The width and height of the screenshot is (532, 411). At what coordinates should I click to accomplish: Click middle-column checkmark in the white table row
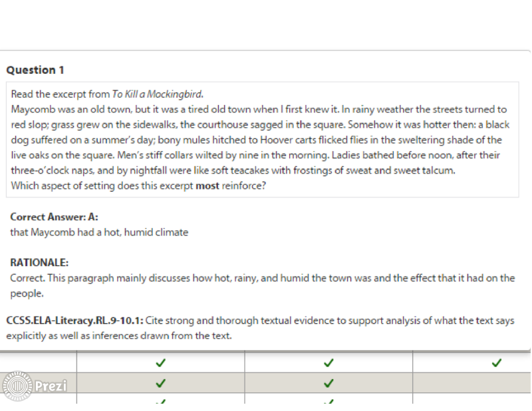329,363
